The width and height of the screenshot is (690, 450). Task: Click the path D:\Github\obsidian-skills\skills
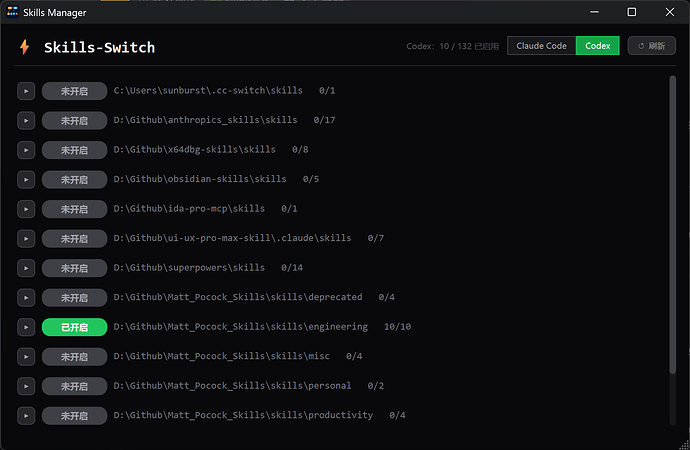pos(200,179)
